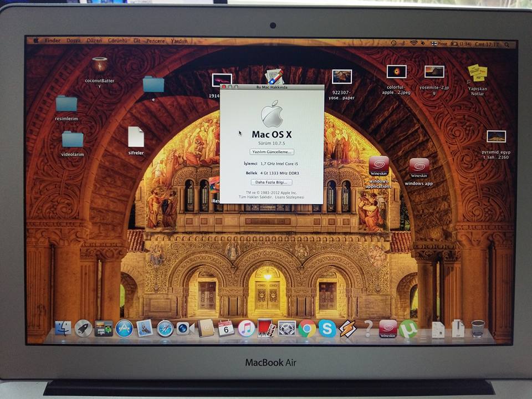The image size is (532, 399).
Task: Open the Finder menu
Action: 53,40
